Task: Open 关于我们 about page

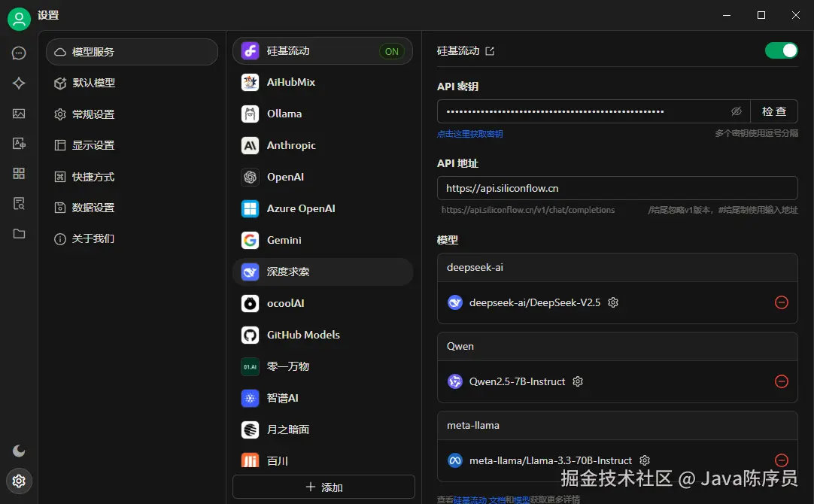Action: point(132,238)
